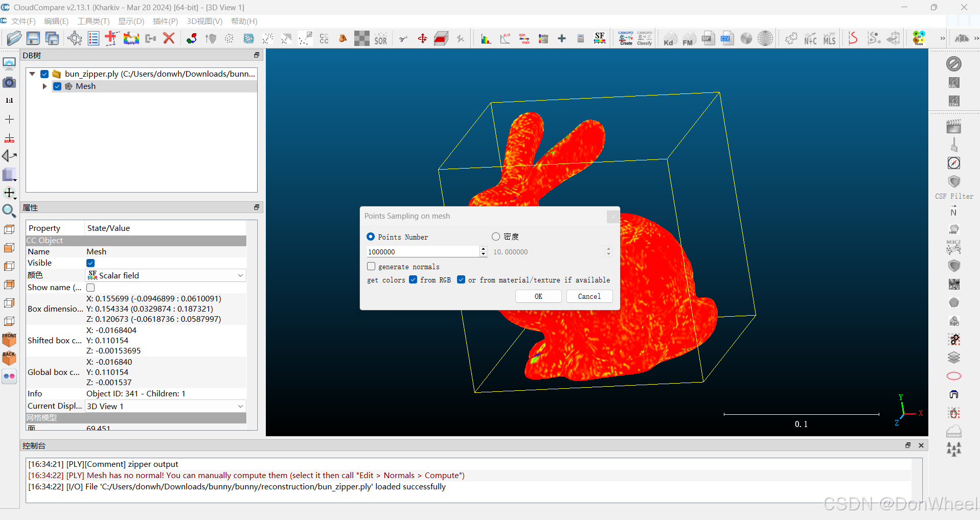The width and height of the screenshot is (980, 520).
Task: Enable the generate normals checkbox
Action: click(x=372, y=266)
